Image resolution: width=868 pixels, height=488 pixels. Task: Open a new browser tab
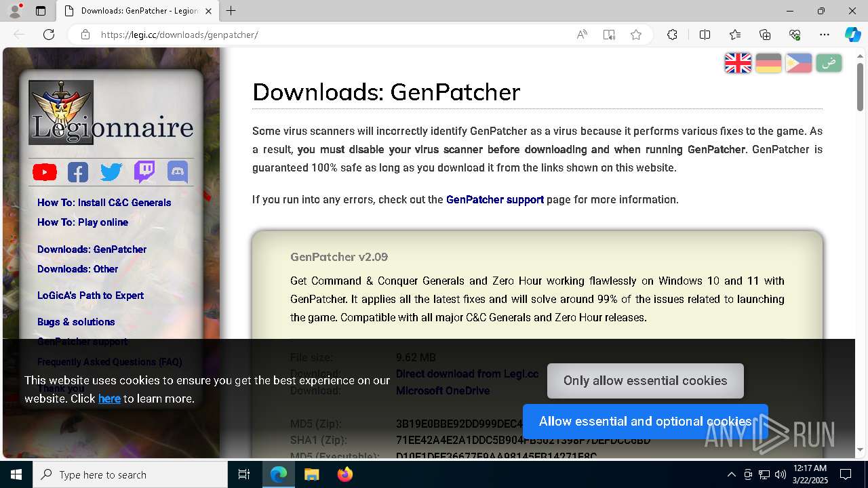pyautogui.click(x=231, y=11)
